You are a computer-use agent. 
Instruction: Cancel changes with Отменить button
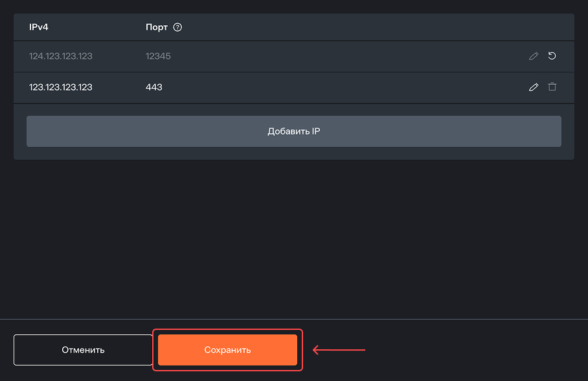pyautogui.click(x=83, y=350)
